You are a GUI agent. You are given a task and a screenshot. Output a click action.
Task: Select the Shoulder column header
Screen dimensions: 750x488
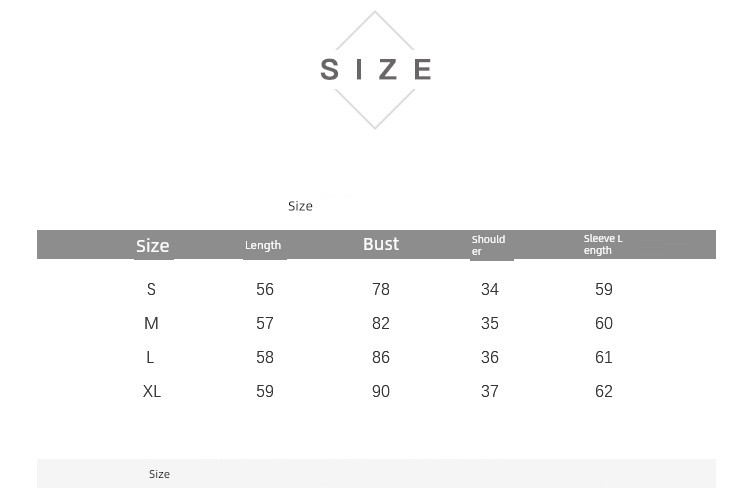pyautogui.click(x=489, y=245)
